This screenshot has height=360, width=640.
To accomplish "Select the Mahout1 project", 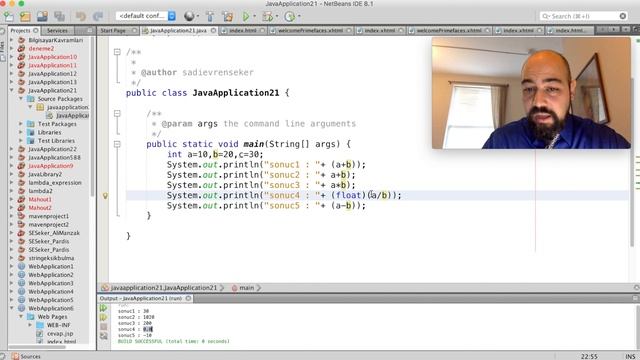I will click(40, 199).
